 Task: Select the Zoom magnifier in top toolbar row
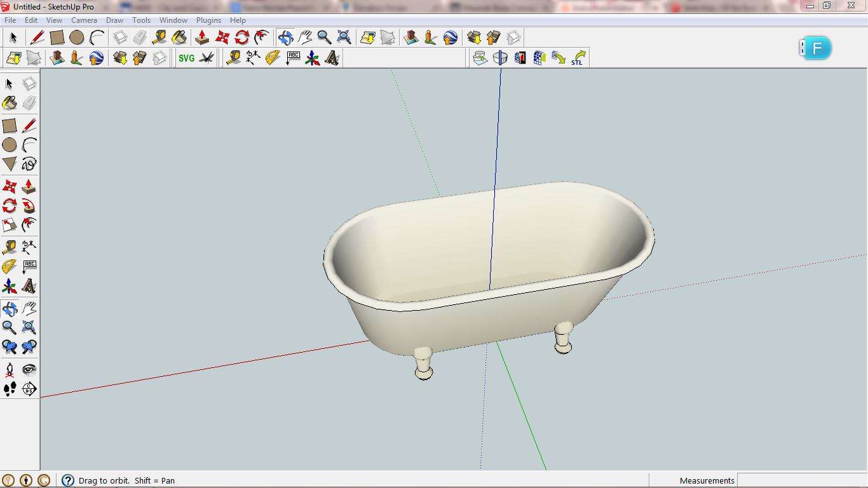[325, 37]
